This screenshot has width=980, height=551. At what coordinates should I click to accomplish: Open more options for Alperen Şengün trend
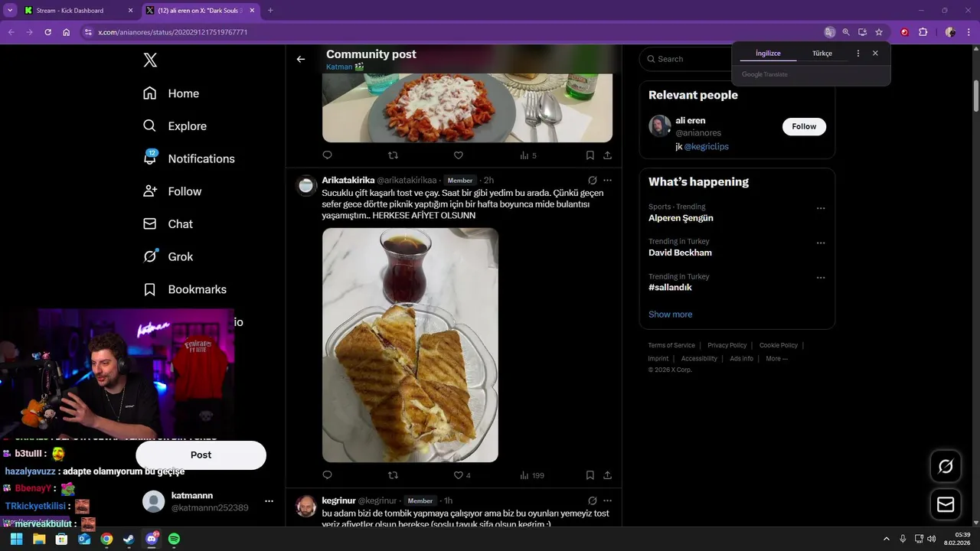[x=821, y=208]
